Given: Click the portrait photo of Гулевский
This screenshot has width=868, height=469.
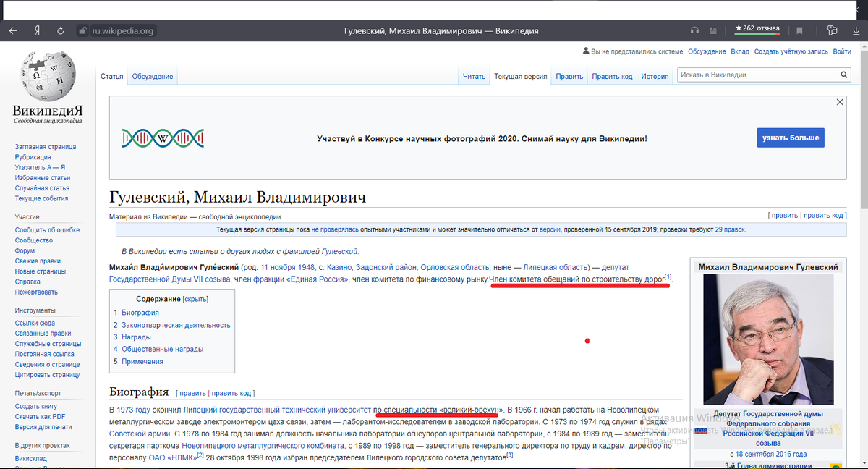Looking at the screenshot, I should pos(767,340).
